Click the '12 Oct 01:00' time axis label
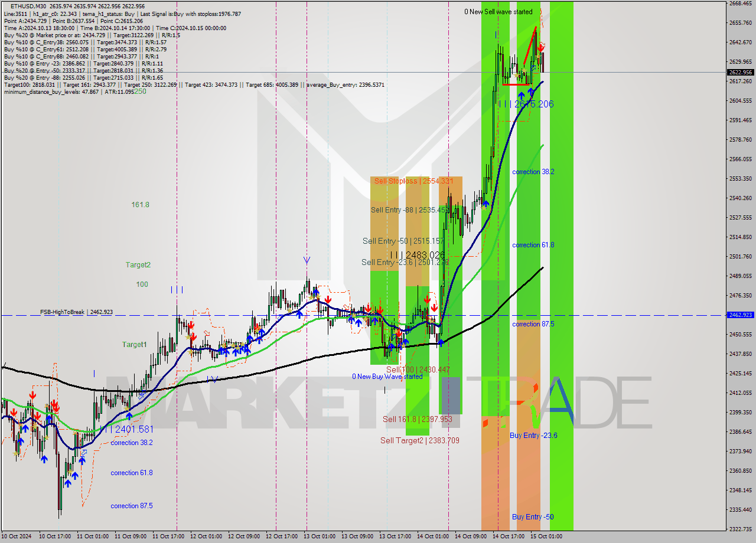Screen dimensions: 756x543 tap(206, 537)
